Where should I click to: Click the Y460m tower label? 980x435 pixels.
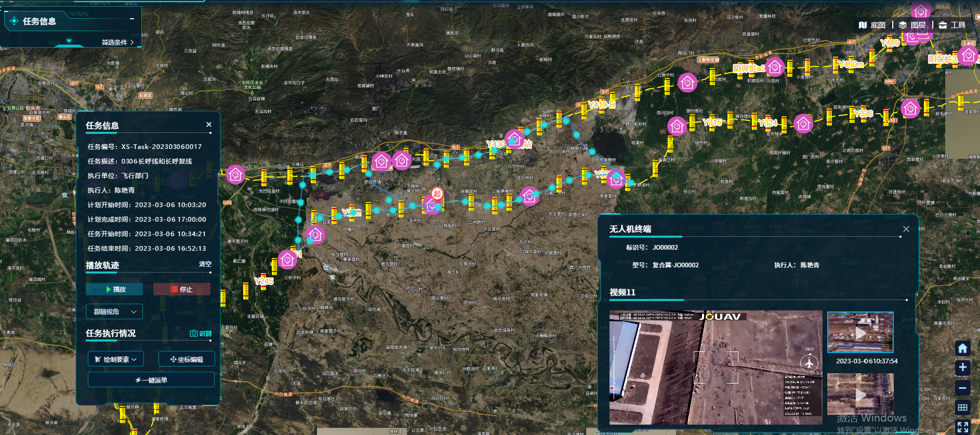(x=851, y=64)
